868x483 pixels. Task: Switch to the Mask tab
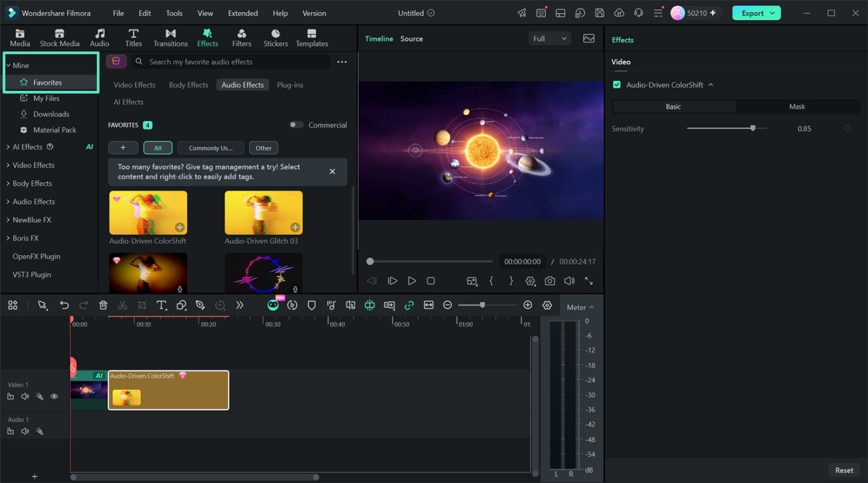pyautogui.click(x=797, y=106)
